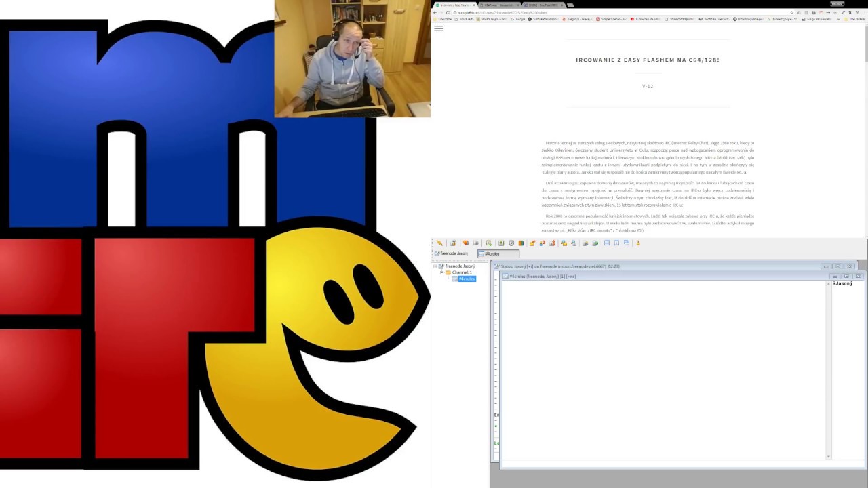
Task: Click the V-12 author text
Action: [x=648, y=86]
